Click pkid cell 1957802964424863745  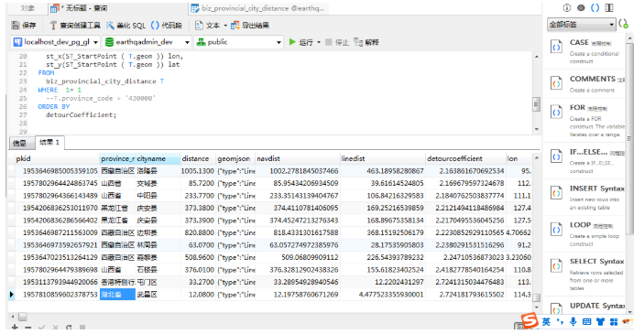pos(57,183)
